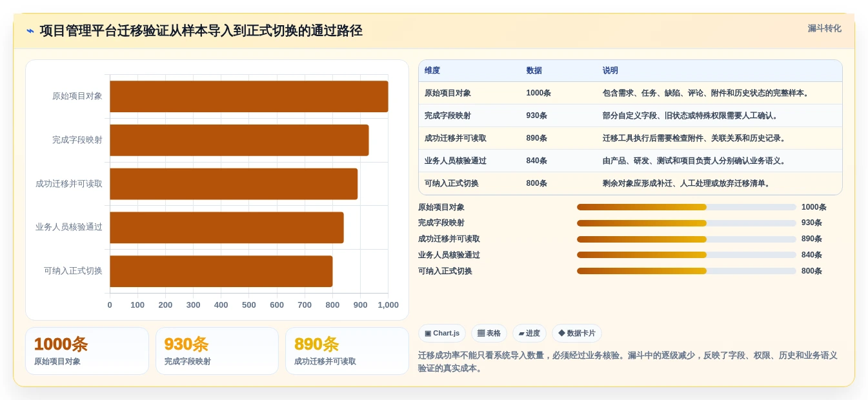Click the description starting 剩余对象应形成补迁
This screenshot has height=400, width=868.
pyautogui.click(x=687, y=183)
